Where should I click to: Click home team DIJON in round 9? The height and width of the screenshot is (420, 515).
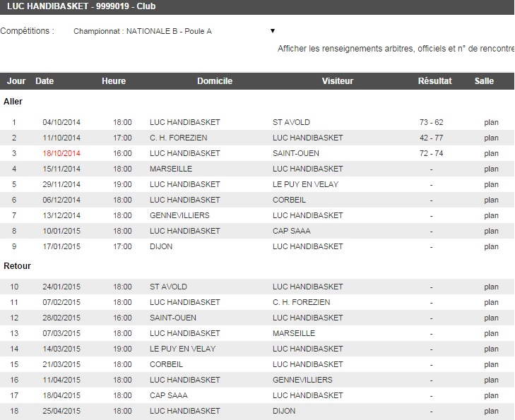(161, 246)
